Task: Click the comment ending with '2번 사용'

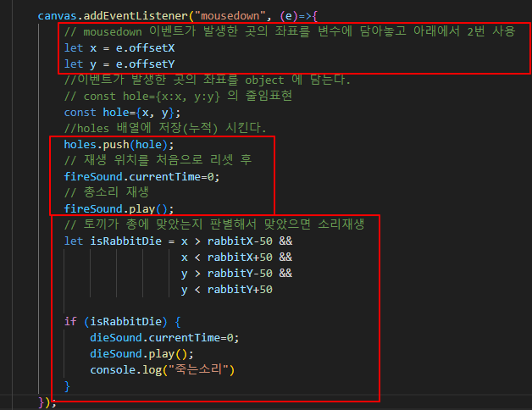Action: tap(290, 31)
